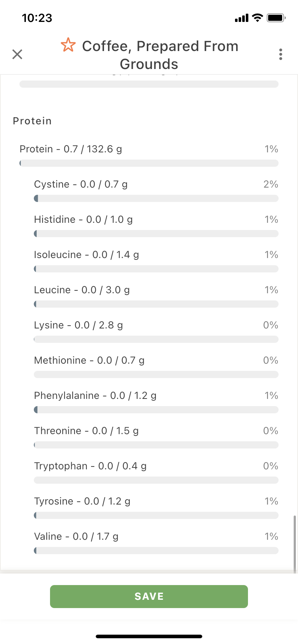This screenshot has height=644, width=298.
Task: Click the Cystine progress bar
Action: click(x=156, y=198)
